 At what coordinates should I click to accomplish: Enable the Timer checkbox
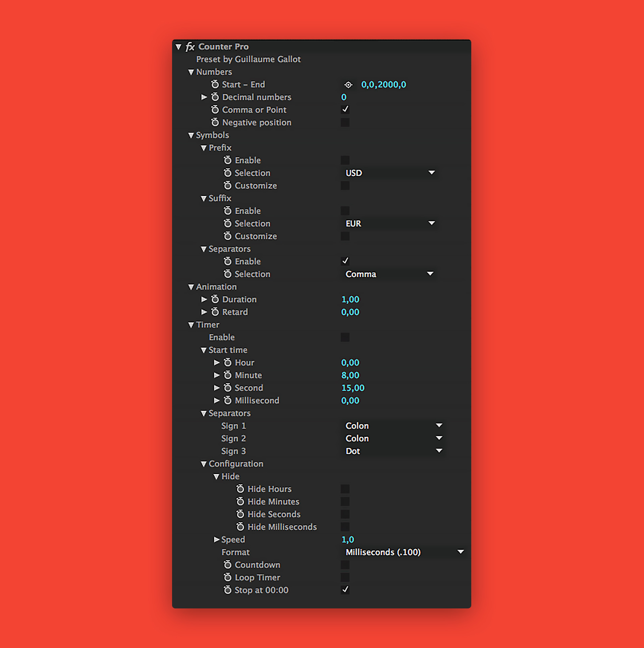345,337
